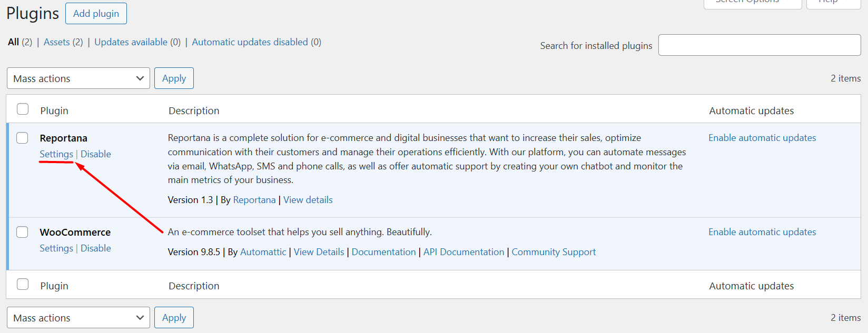Open Reportana Settings link

56,154
